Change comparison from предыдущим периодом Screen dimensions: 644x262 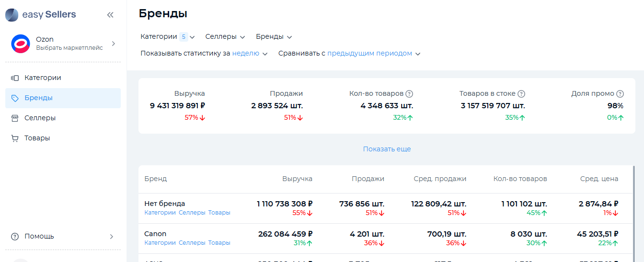tap(373, 54)
